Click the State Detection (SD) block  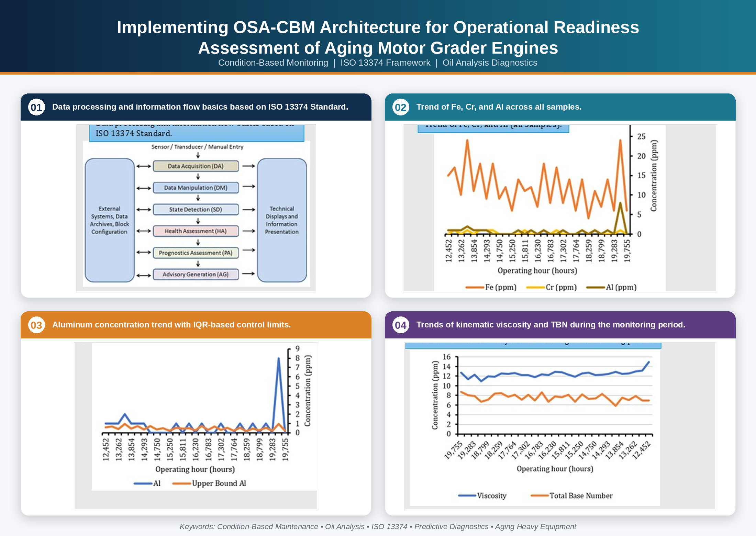pyautogui.click(x=196, y=209)
